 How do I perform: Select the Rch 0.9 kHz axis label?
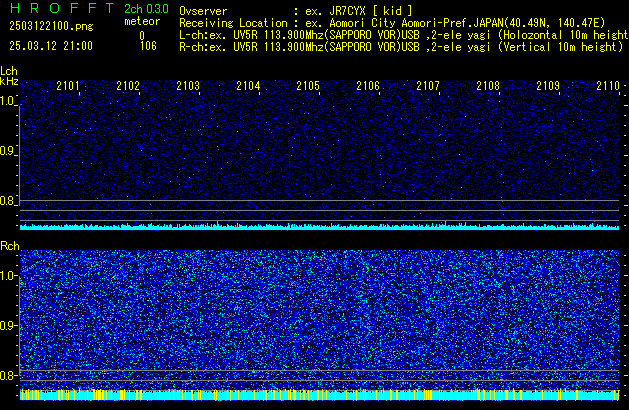click(8, 325)
